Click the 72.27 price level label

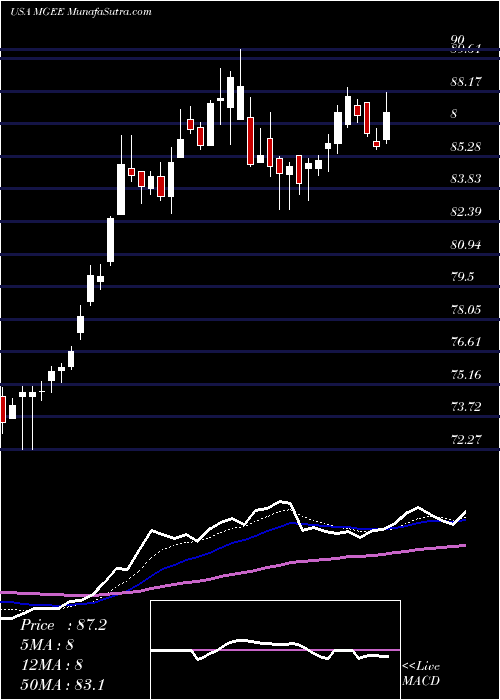pyautogui.click(x=466, y=439)
